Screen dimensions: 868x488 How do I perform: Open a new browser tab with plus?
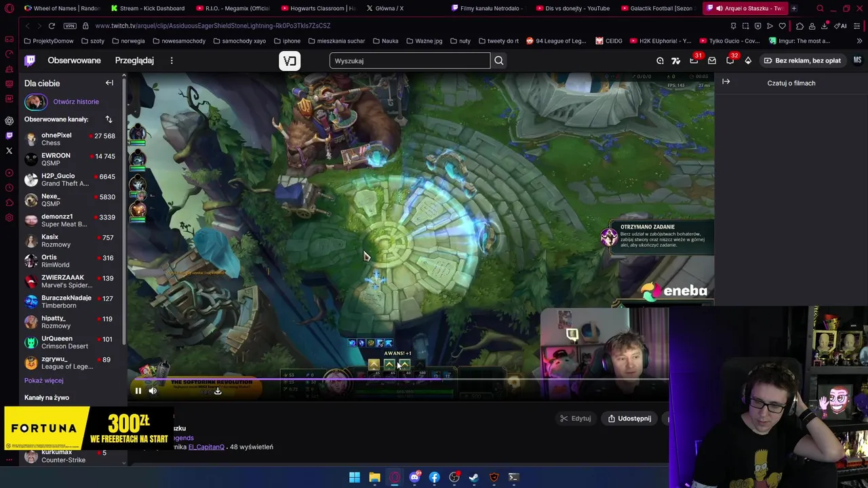(793, 8)
